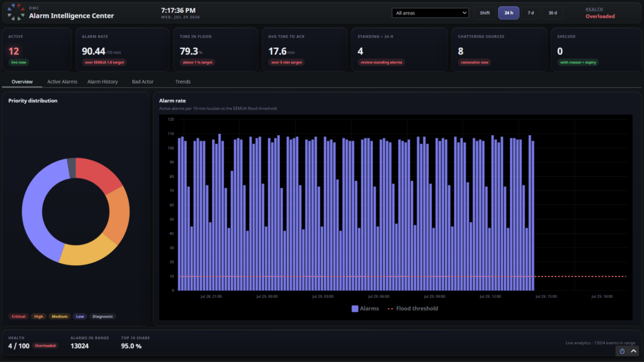This screenshot has width=644, height=362.
Task: Click the clock time 7:17:36 PM
Action: (x=178, y=10)
